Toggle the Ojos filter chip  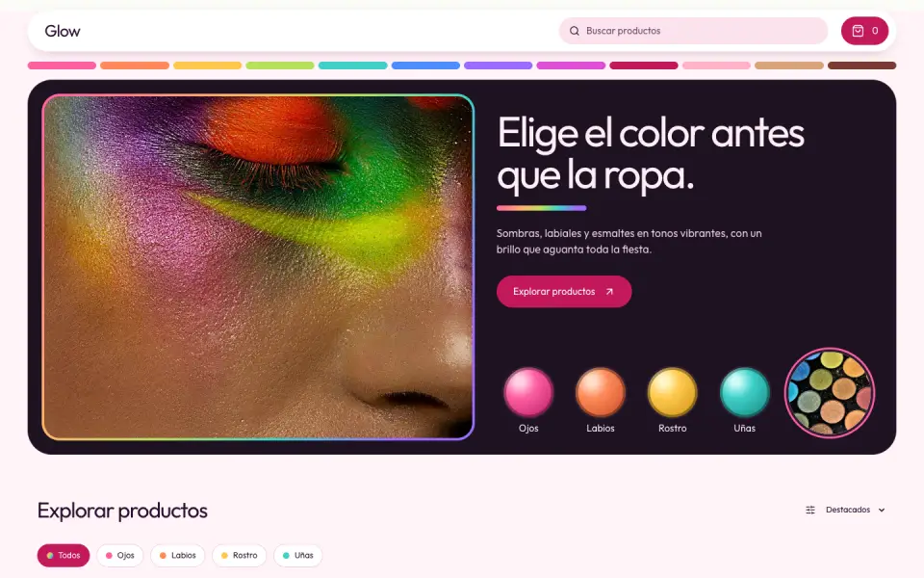119,555
